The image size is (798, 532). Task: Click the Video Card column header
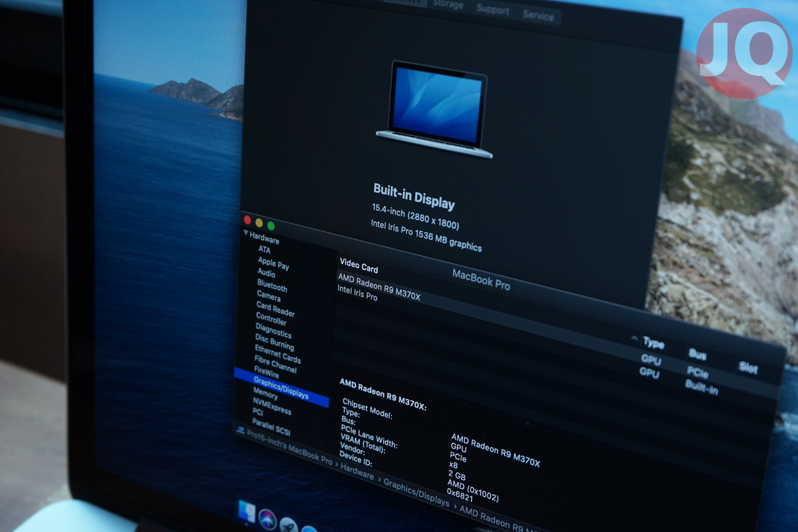coord(358,266)
